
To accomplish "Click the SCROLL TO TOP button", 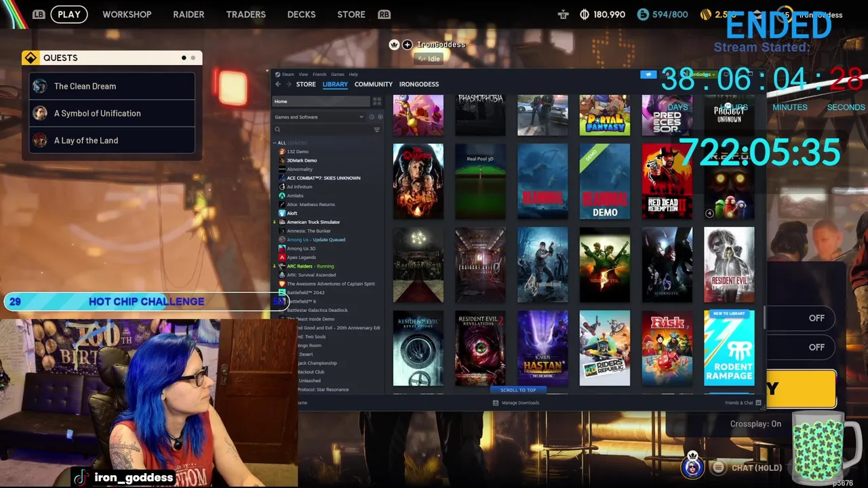I will [x=518, y=390].
